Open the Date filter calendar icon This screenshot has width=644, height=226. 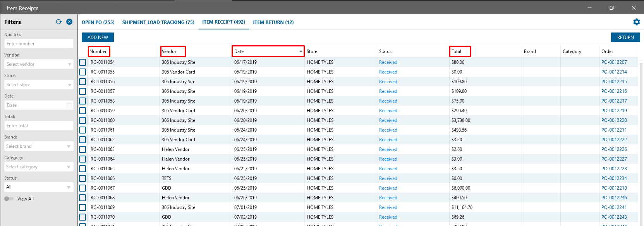(x=69, y=105)
